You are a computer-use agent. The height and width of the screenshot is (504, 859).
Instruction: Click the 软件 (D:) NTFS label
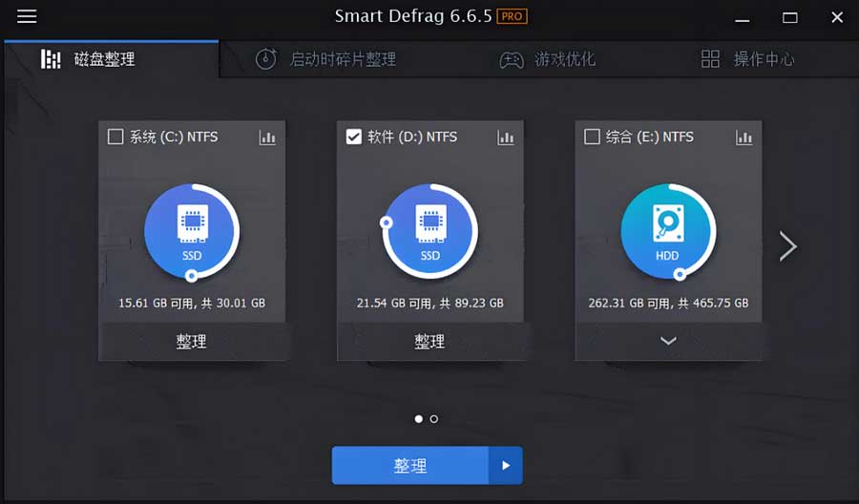(412, 136)
